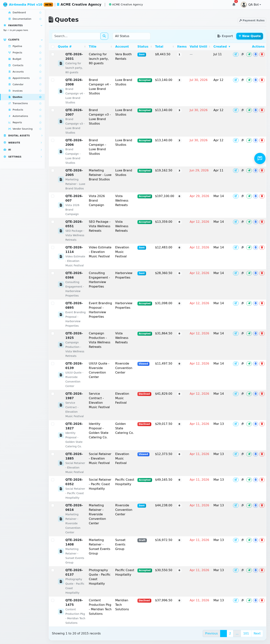Open the floating chat bubble
Screen dimensions: 270x644
coord(260,158)
